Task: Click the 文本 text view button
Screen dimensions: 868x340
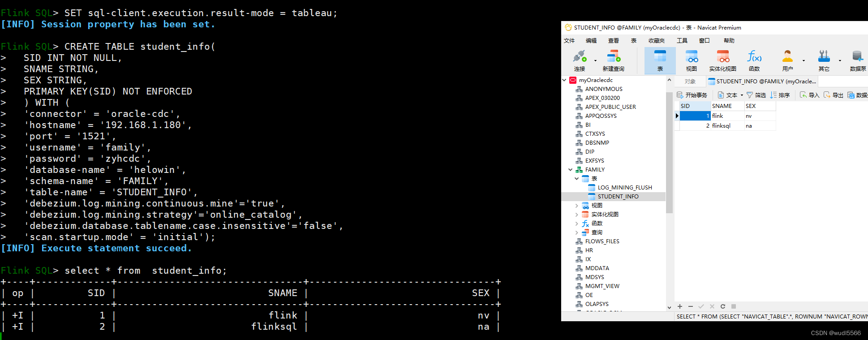Action: (728, 95)
